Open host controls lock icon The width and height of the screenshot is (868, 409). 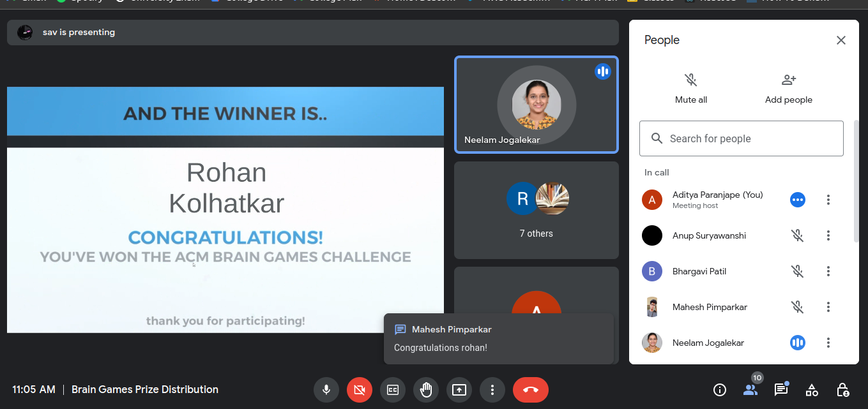842,390
